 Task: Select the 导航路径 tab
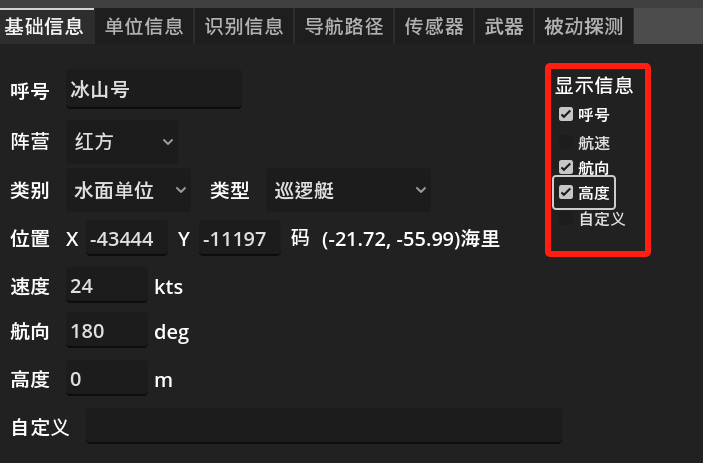[344, 26]
